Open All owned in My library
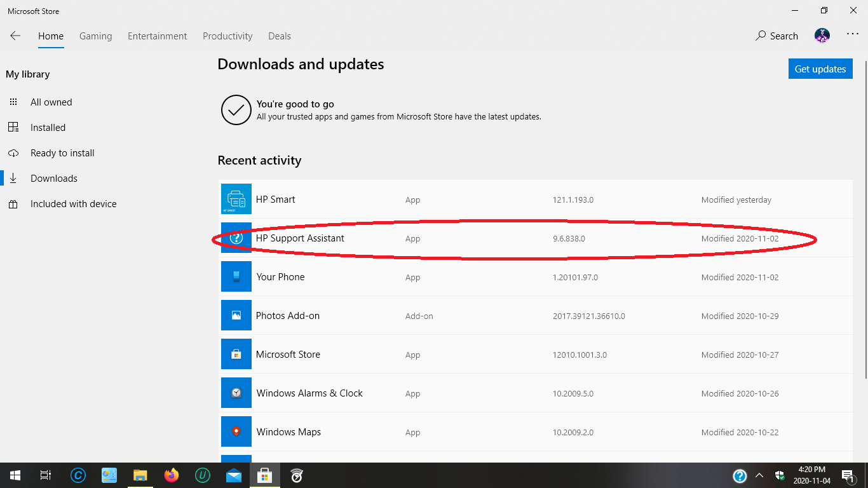The height and width of the screenshot is (488, 868). pyautogui.click(x=51, y=102)
